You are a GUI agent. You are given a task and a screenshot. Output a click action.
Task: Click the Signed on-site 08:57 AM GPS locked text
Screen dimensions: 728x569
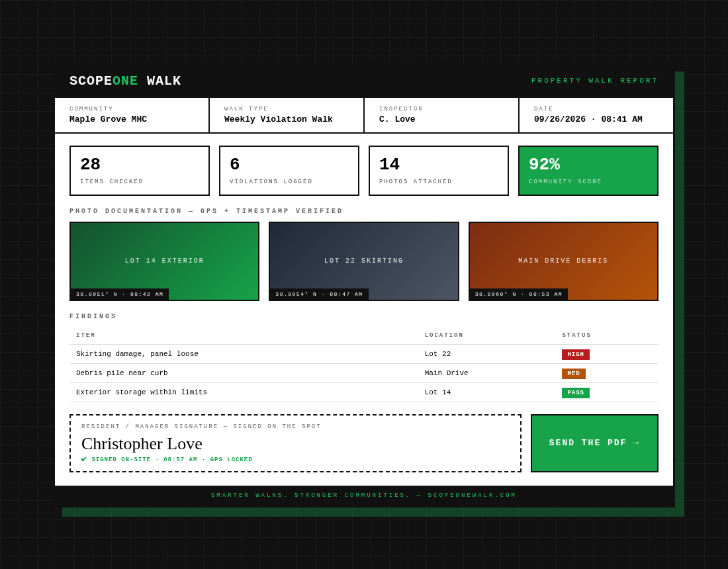point(172,459)
